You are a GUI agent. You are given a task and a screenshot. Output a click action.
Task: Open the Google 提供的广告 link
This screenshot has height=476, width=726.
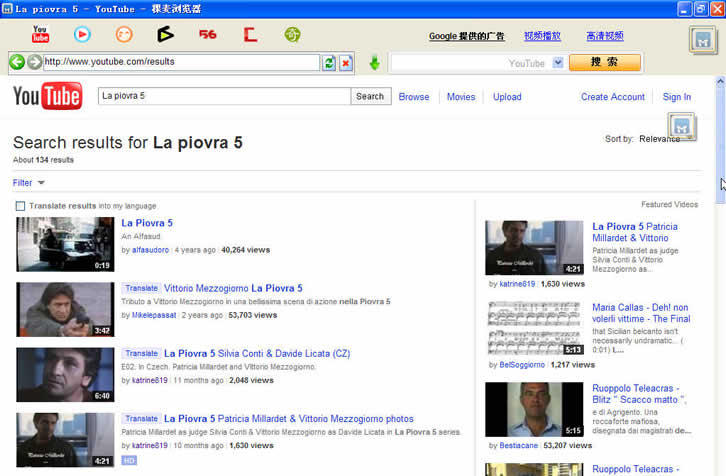[466, 36]
